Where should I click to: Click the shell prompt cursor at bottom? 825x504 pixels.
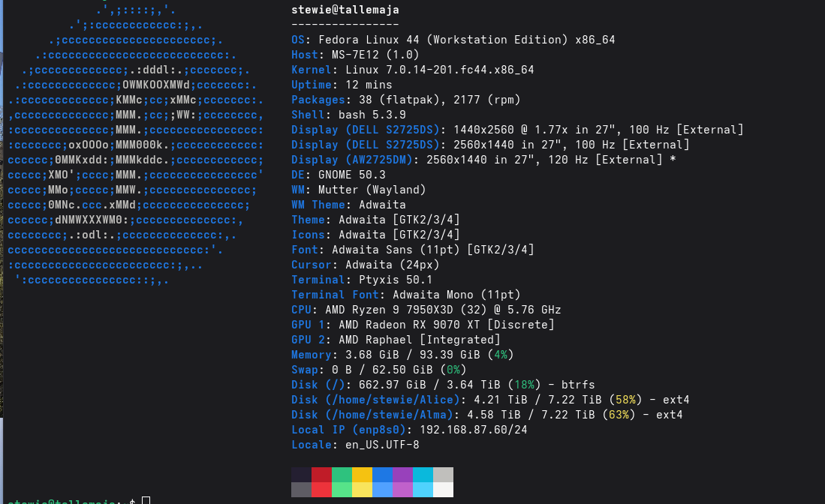146,500
